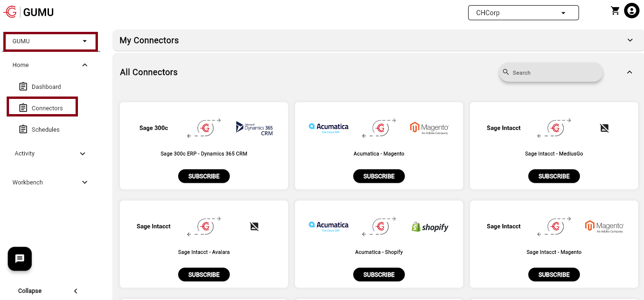Click the Dynamics 365 CRM logo
644x300 pixels.
[x=254, y=128]
